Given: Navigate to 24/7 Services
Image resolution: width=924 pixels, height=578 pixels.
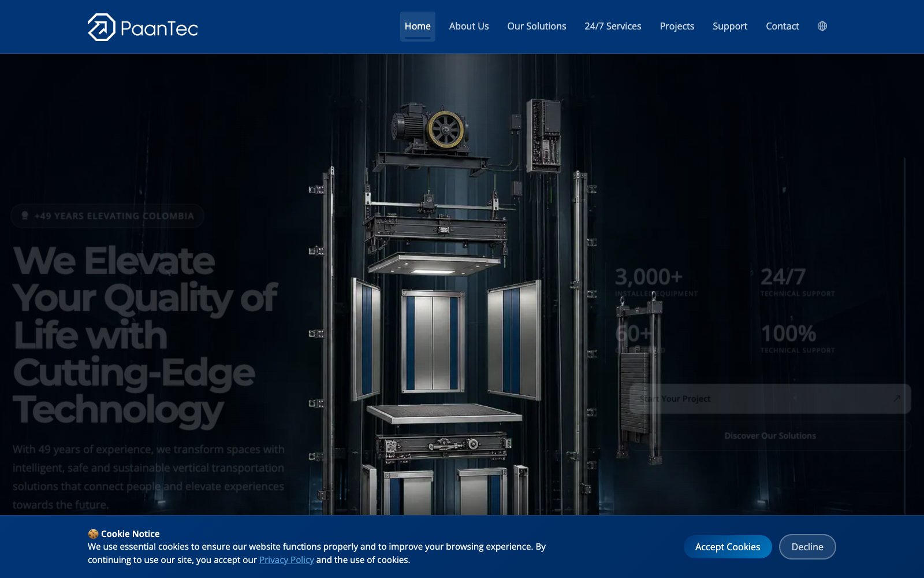Looking at the screenshot, I should tap(613, 26).
